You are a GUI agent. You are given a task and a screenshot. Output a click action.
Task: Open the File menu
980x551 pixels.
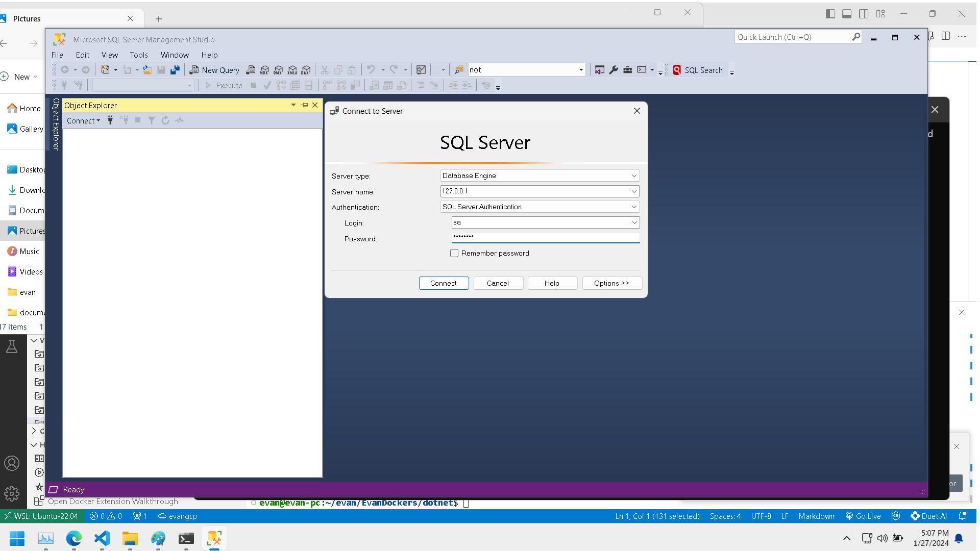pos(57,55)
